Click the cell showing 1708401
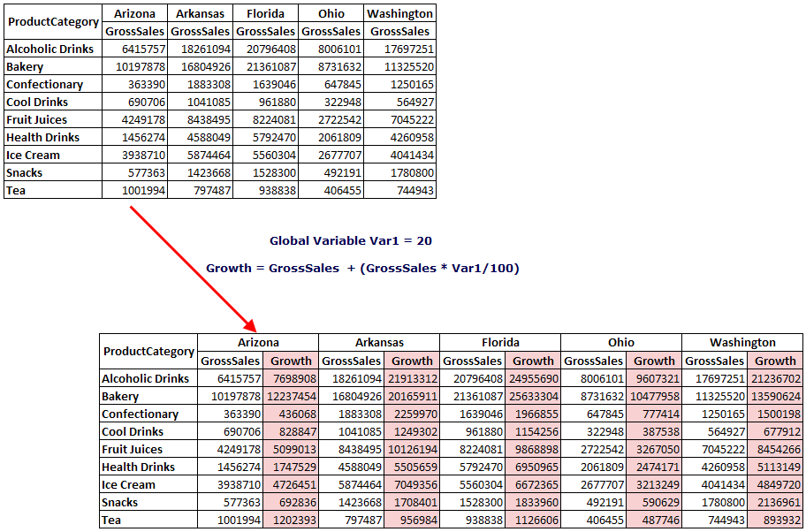 coord(412,502)
